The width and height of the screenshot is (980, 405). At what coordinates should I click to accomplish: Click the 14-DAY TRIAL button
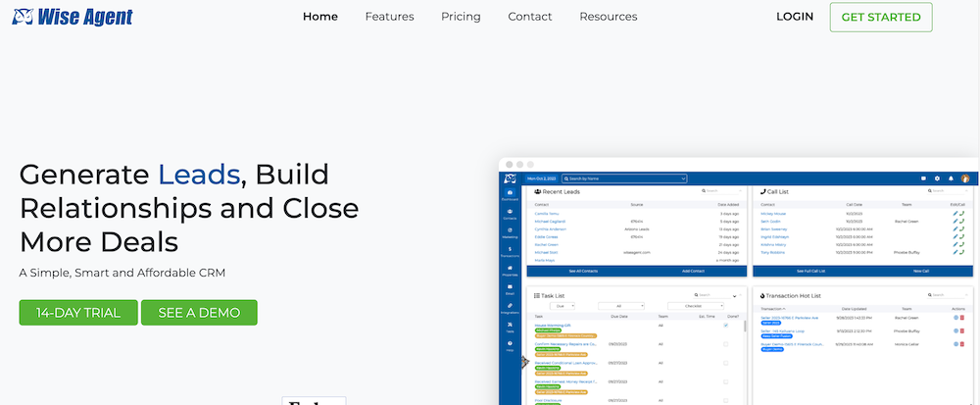[78, 313]
